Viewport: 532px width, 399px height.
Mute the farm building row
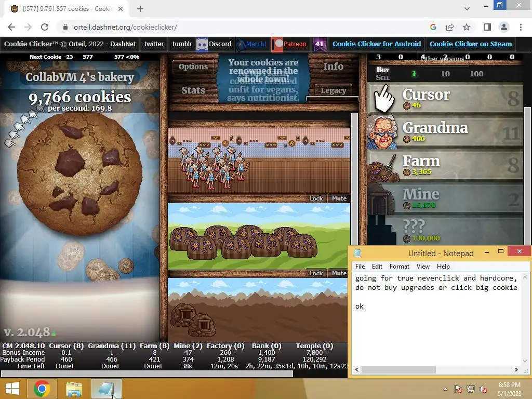[339, 273]
